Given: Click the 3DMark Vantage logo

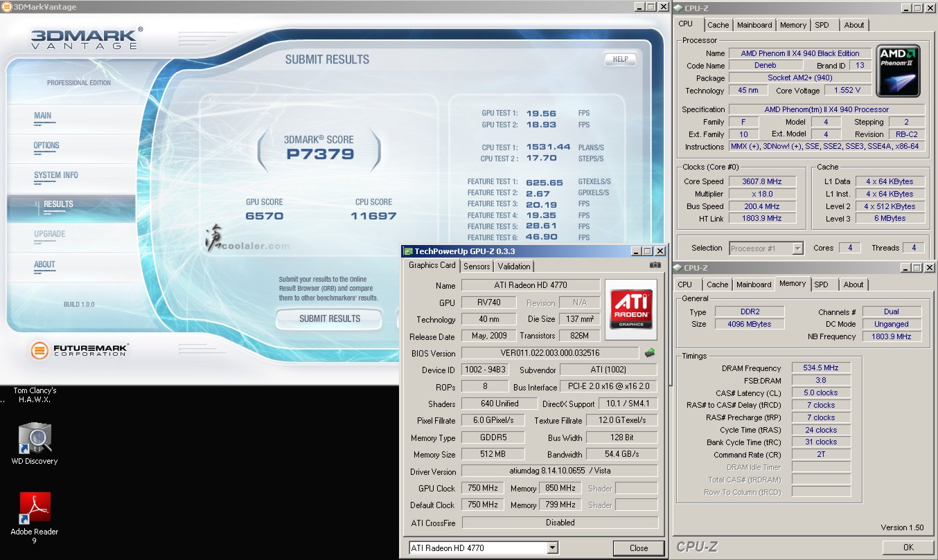Looking at the screenshot, I should (87, 38).
